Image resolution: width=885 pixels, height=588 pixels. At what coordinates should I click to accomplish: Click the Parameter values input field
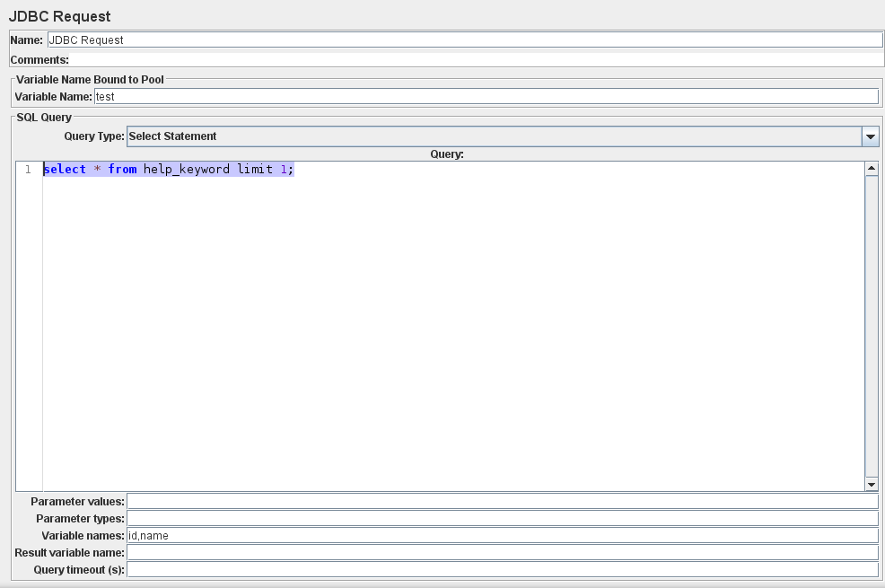click(x=503, y=501)
